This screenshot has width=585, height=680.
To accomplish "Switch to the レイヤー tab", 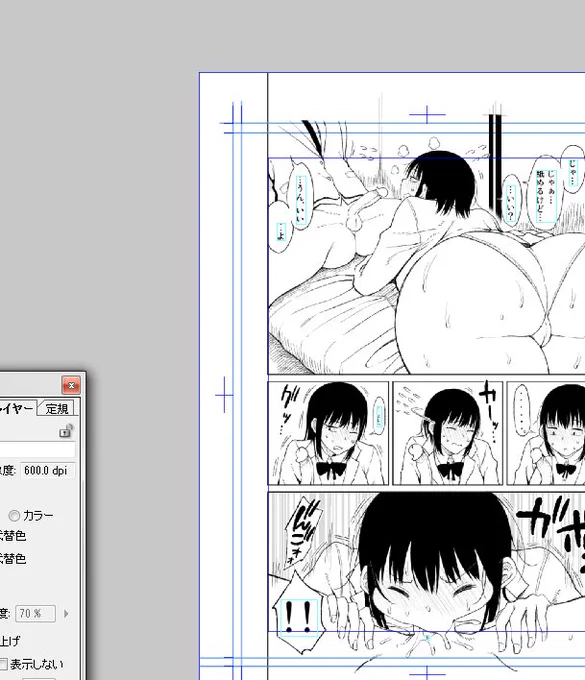I will pos(16,409).
